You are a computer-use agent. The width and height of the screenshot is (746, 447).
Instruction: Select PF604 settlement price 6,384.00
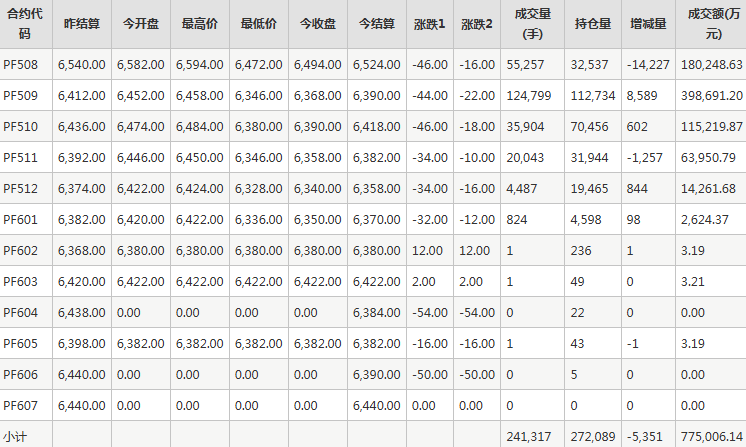[x=377, y=312]
